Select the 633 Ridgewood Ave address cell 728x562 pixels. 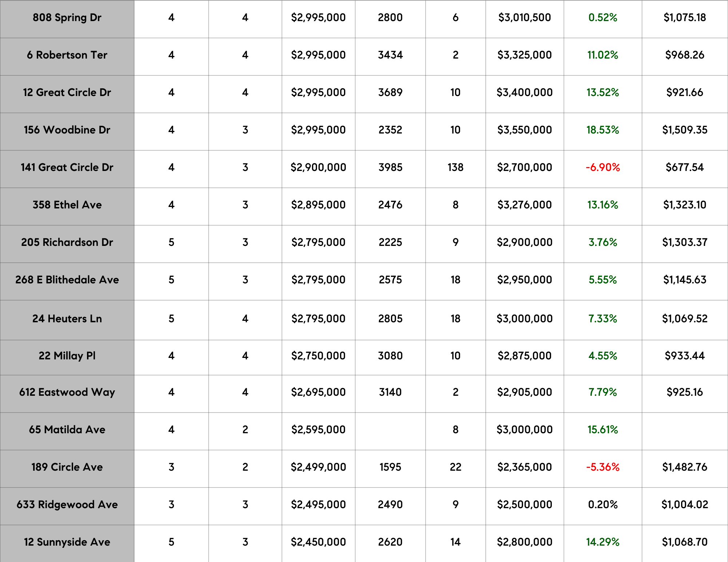pyautogui.click(x=67, y=505)
